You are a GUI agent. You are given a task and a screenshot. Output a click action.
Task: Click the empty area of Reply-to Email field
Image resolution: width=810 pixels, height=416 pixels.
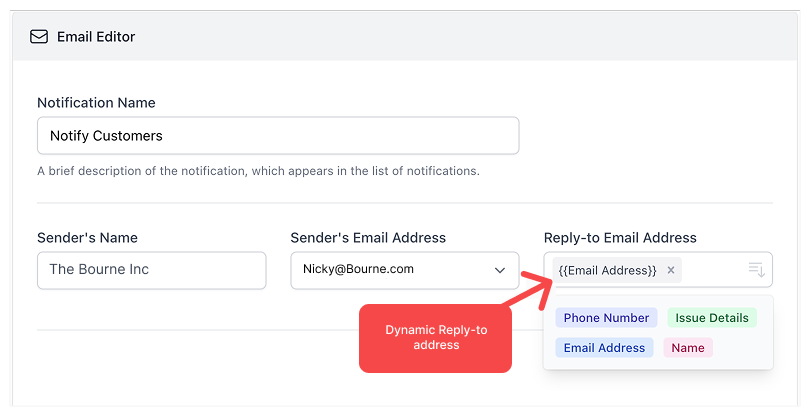714,270
